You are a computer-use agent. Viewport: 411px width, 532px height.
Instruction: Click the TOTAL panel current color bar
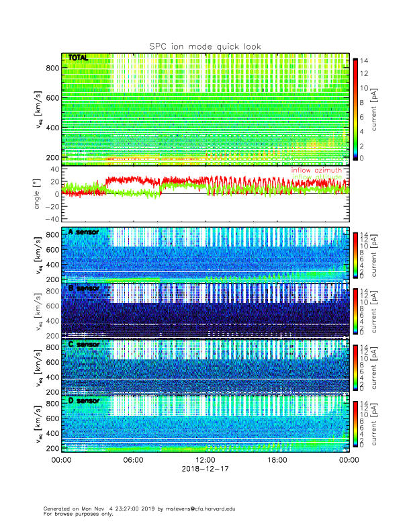coord(355,109)
